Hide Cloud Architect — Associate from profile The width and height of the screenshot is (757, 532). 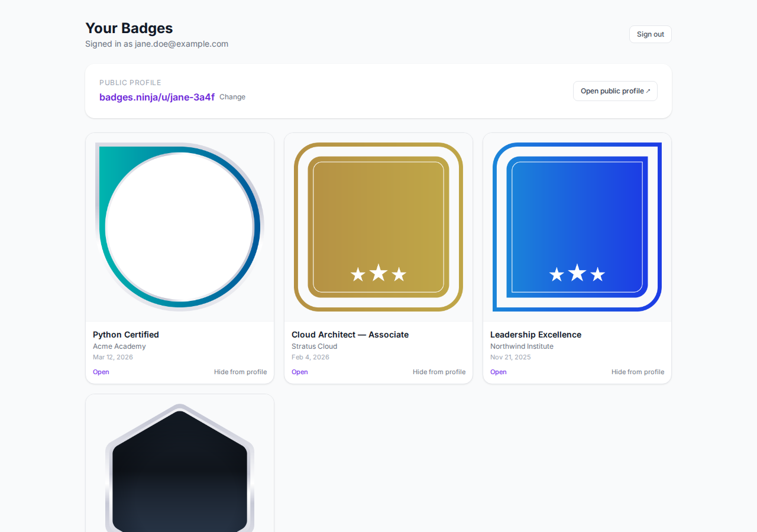coord(439,372)
